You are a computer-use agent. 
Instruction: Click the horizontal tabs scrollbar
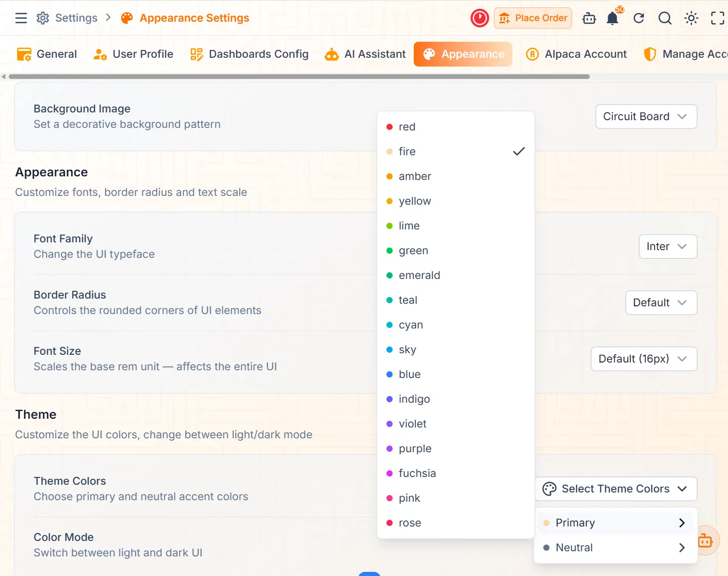[299, 76]
